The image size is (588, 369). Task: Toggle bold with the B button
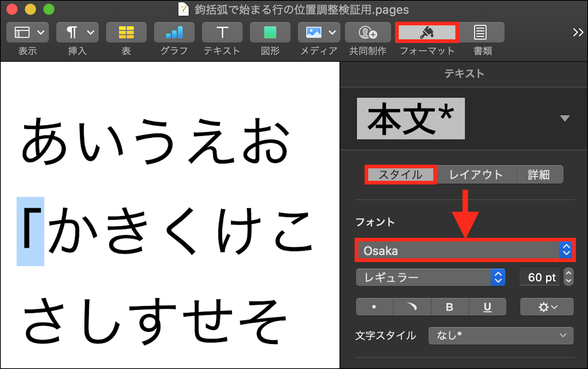(449, 307)
